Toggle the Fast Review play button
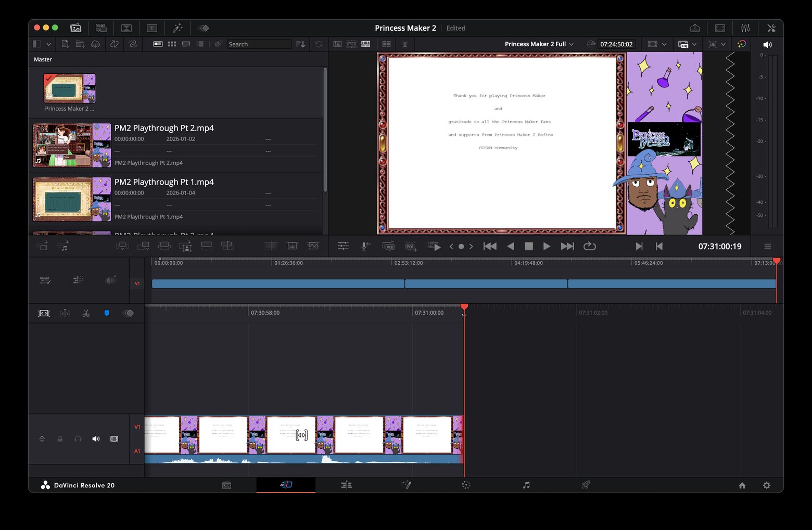Image resolution: width=812 pixels, height=530 pixels. [x=434, y=247]
